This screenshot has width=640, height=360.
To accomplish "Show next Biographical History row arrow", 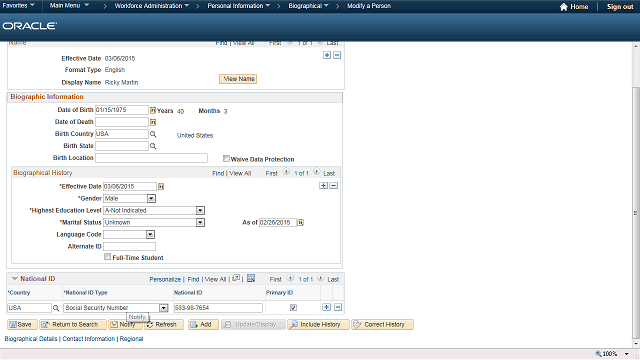I will (317, 172).
